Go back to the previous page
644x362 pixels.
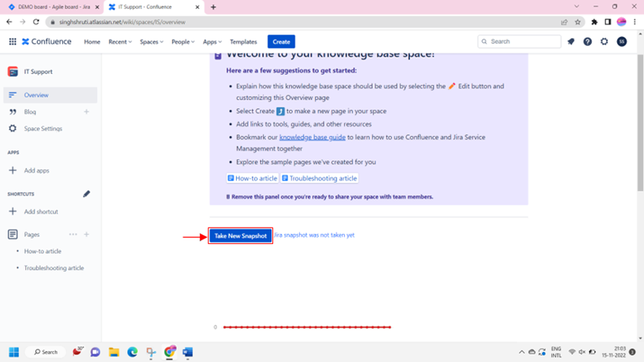[x=9, y=21]
